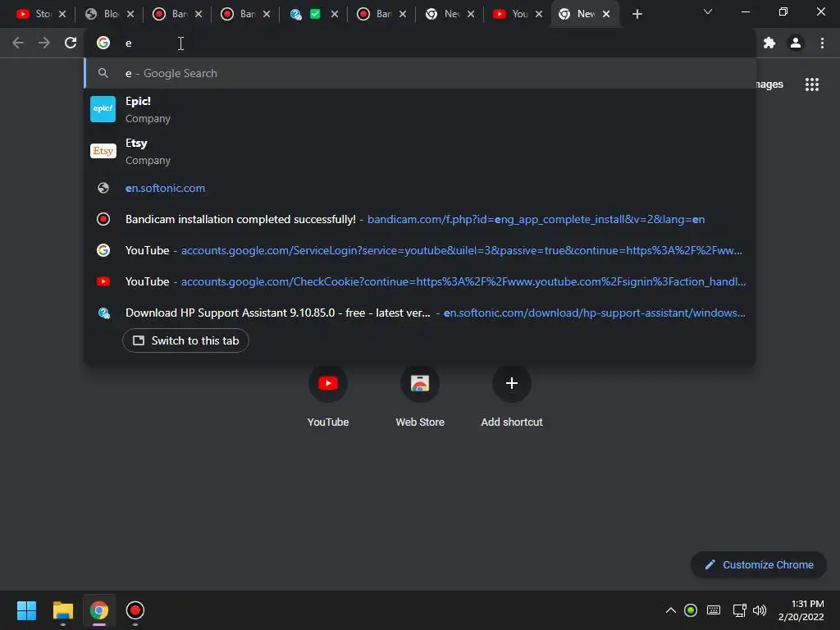Open the Google apps grid

pos(812,84)
